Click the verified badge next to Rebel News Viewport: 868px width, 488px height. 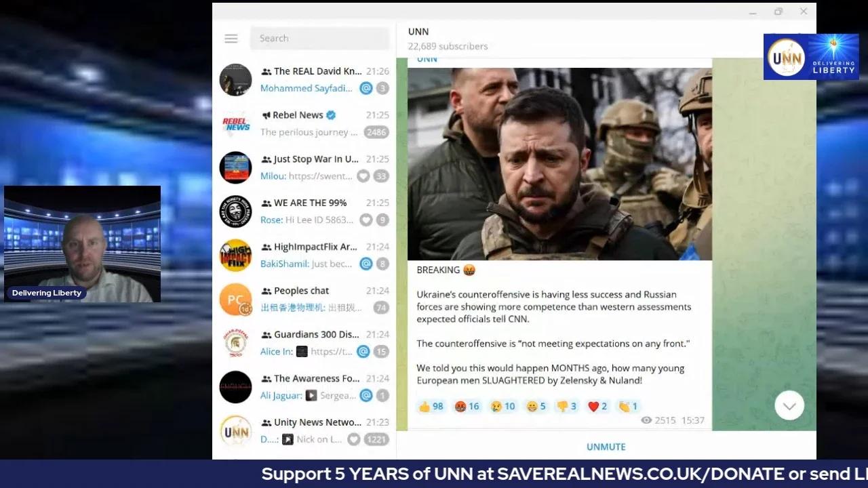click(x=330, y=115)
